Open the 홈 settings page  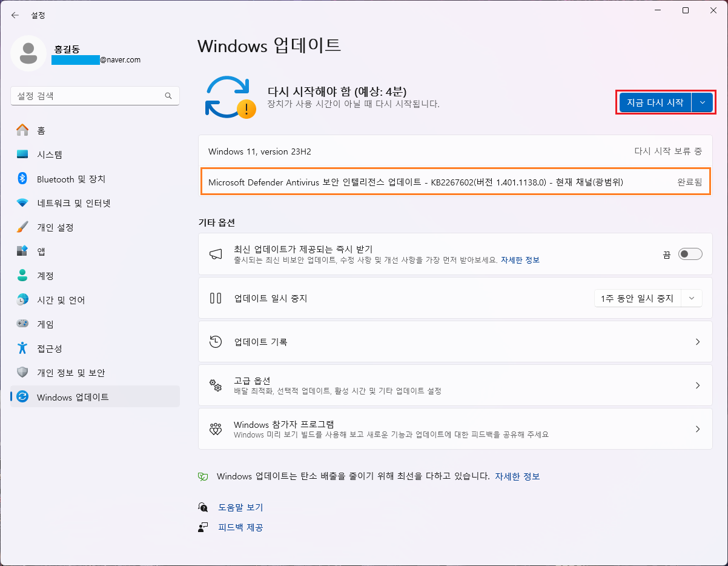[95, 130]
